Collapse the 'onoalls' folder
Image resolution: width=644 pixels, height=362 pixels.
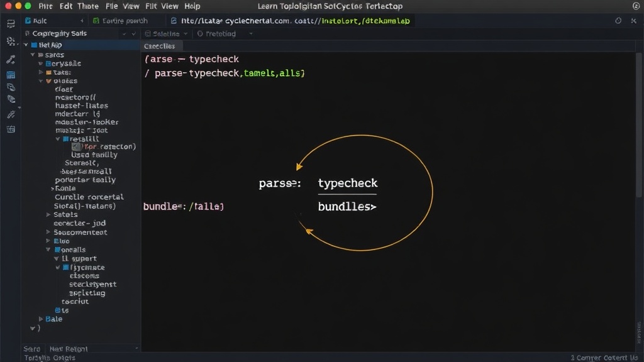pos(48,249)
